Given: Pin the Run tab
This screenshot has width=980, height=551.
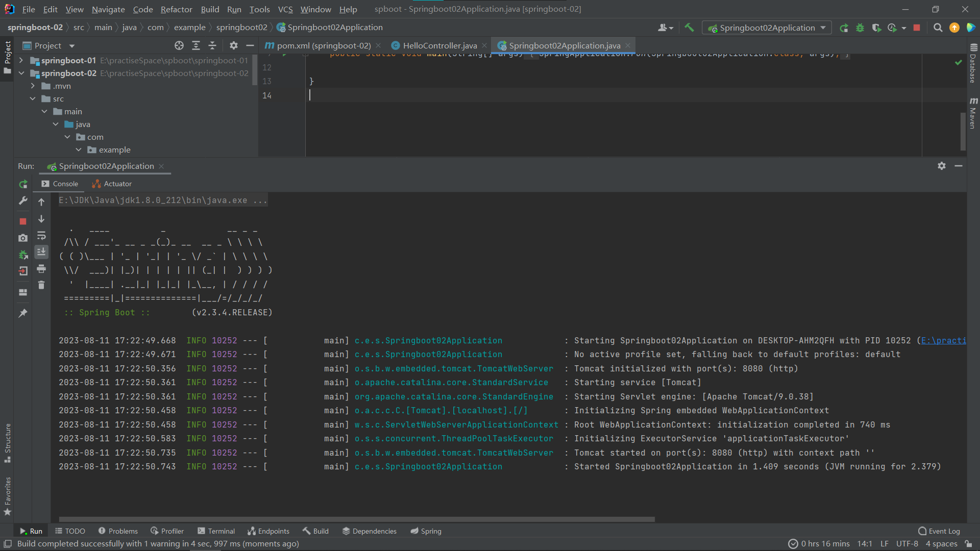Looking at the screenshot, I should [23, 313].
